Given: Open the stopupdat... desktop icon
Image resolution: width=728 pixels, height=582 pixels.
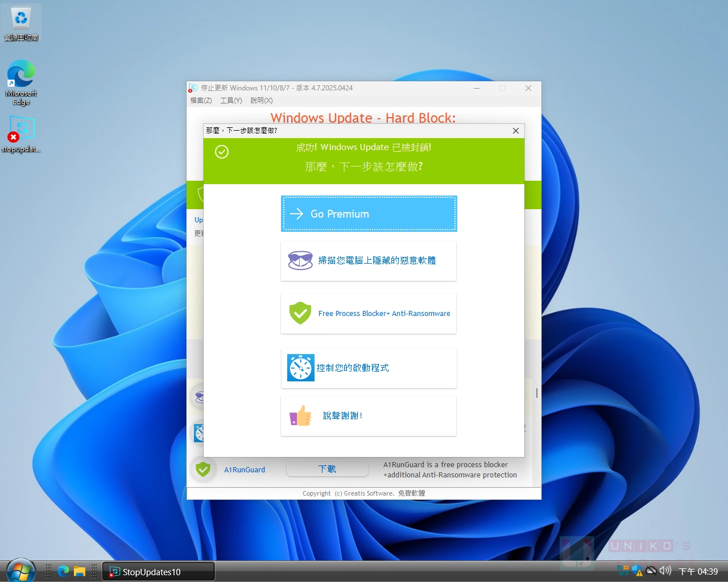Looking at the screenshot, I should pyautogui.click(x=21, y=134).
